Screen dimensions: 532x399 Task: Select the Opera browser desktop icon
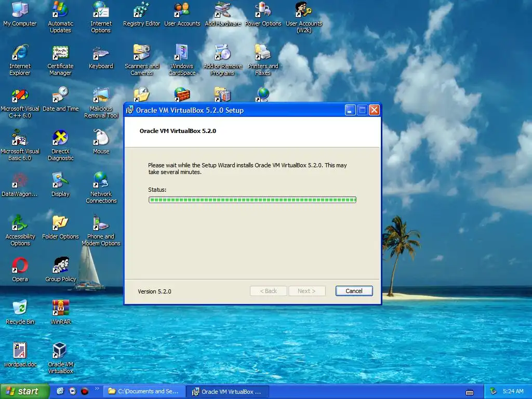tap(20, 270)
